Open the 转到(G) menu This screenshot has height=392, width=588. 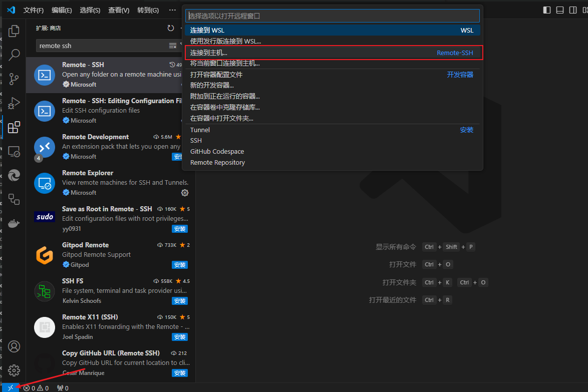click(x=148, y=10)
